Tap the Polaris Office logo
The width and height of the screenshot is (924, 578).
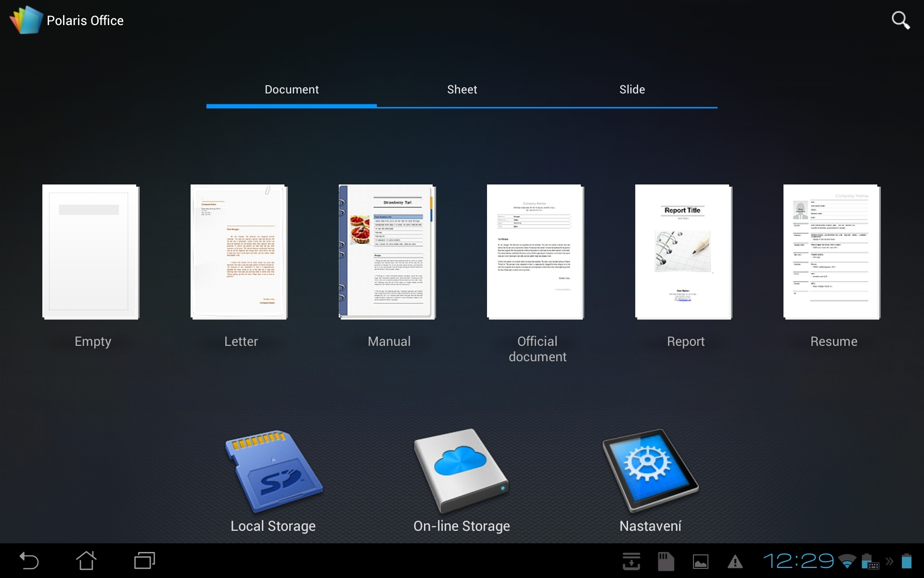[26, 19]
